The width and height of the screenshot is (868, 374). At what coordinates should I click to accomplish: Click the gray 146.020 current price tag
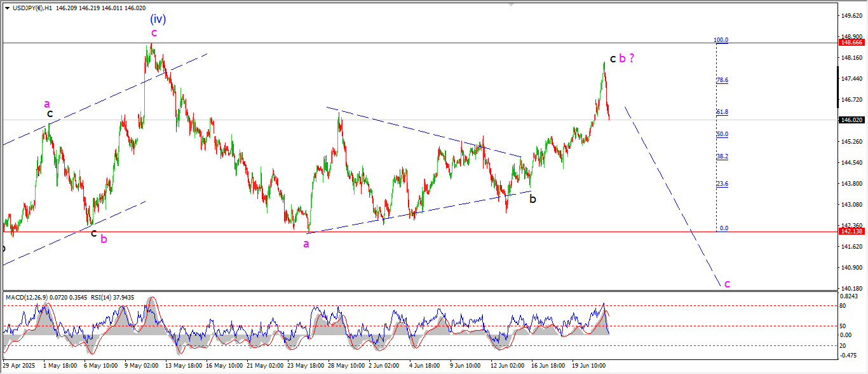tap(851, 120)
